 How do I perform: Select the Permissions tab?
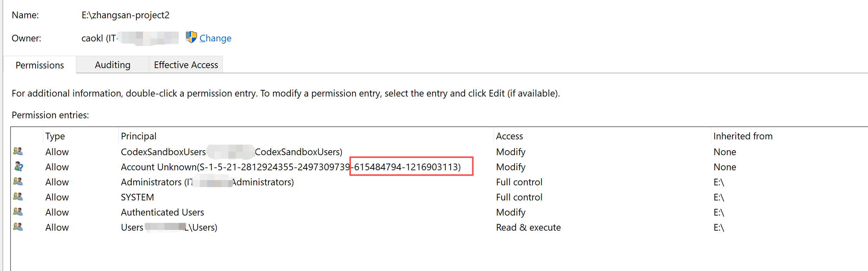[x=40, y=65]
